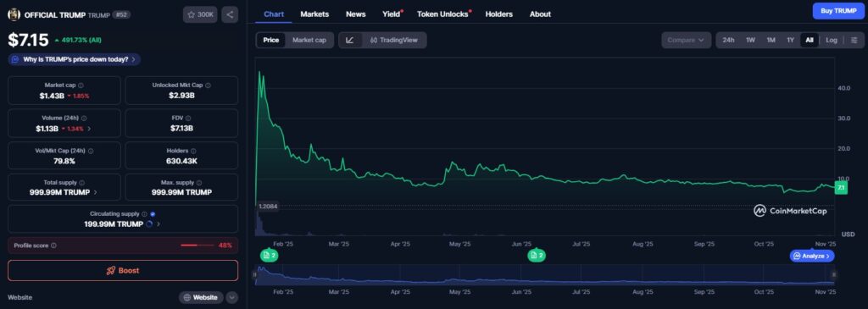Click the Analyze button on chart
The width and height of the screenshot is (868, 309).
click(811, 256)
